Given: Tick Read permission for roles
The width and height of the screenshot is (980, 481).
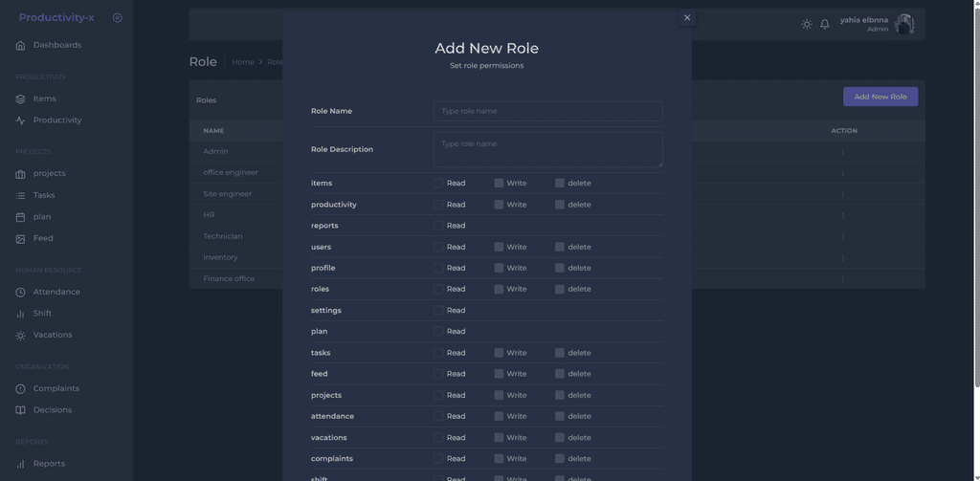Looking at the screenshot, I should click(x=438, y=289).
